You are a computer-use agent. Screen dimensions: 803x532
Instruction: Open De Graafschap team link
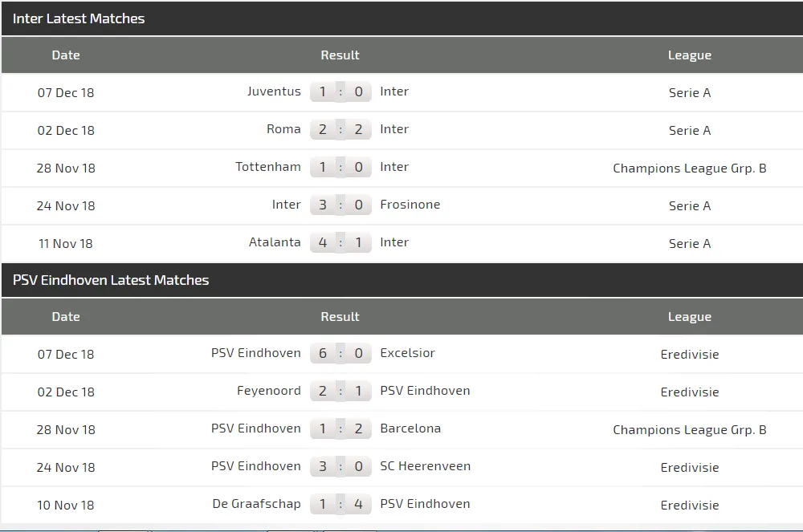[x=257, y=504]
